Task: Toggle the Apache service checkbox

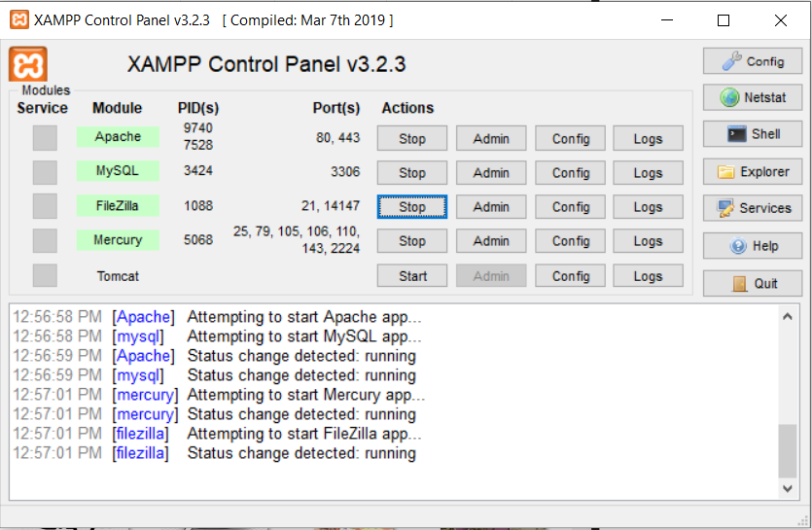Action: [x=45, y=138]
